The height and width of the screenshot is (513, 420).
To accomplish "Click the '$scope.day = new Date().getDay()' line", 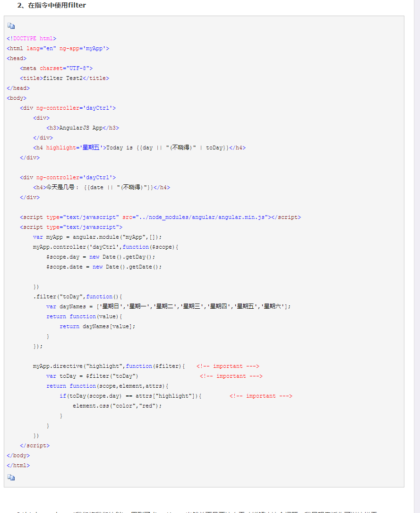I will tap(101, 257).
